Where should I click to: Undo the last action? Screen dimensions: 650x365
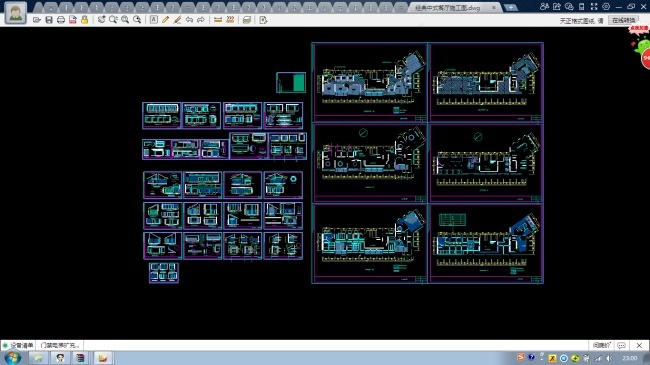pos(189,19)
